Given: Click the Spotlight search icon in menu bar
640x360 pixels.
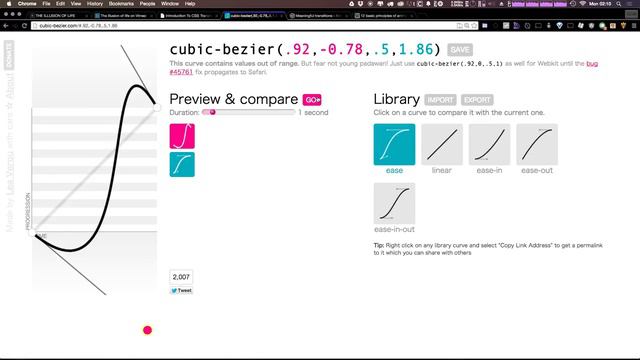Looking at the screenshot, I should tap(619, 4).
